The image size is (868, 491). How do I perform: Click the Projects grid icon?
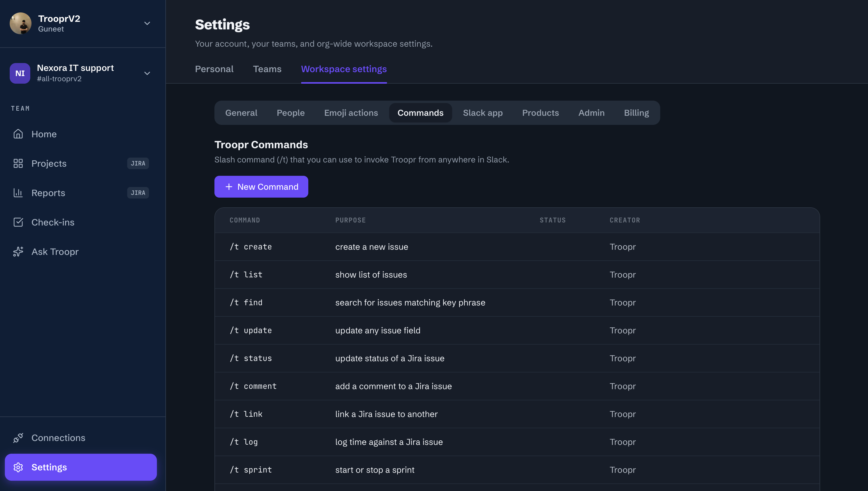pos(18,163)
